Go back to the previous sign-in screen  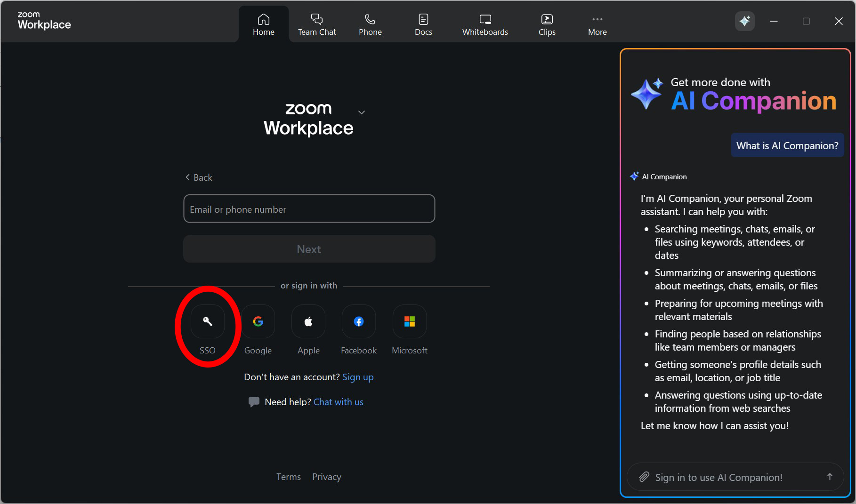point(199,177)
